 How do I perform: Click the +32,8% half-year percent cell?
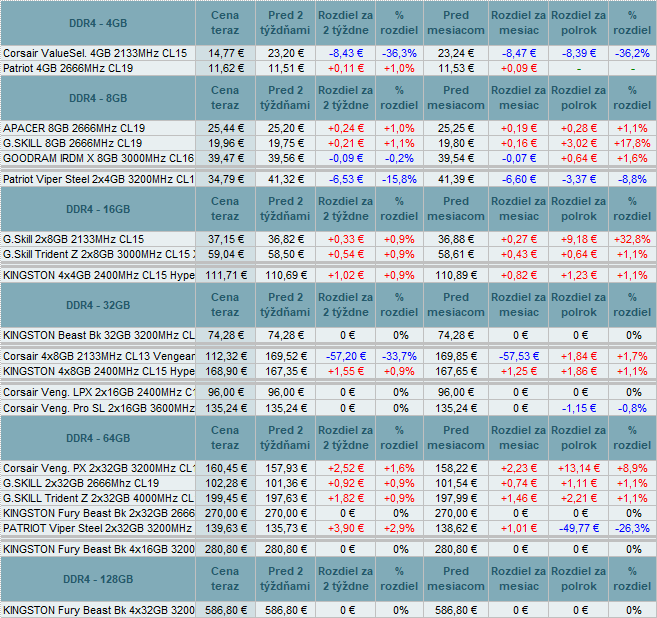[632, 239]
